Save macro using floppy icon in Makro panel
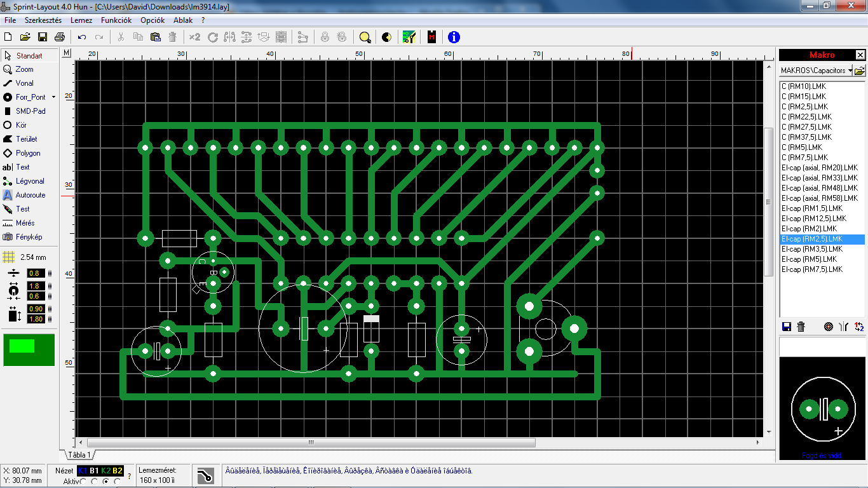 point(787,327)
